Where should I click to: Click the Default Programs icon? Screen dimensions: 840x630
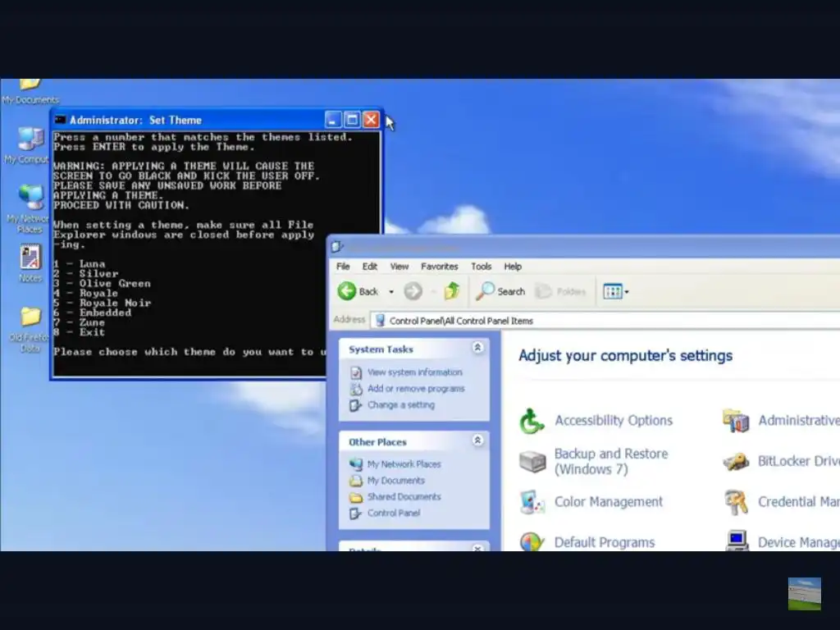click(532, 541)
